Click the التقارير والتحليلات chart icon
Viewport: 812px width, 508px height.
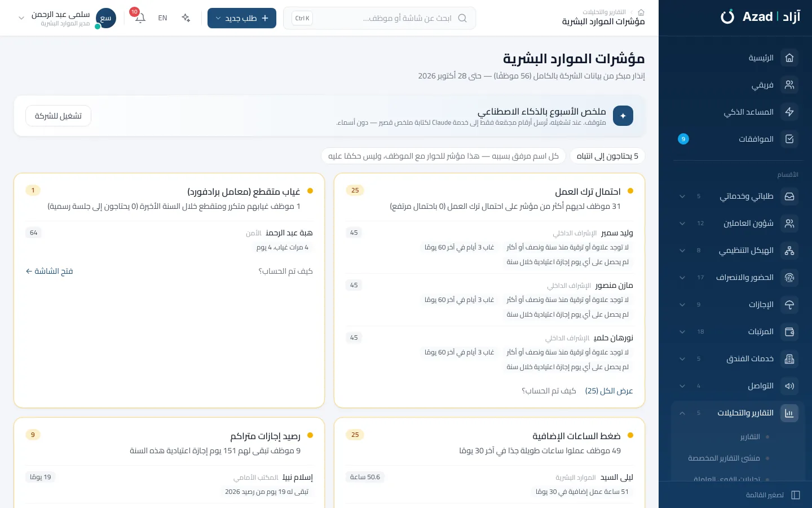pyautogui.click(x=789, y=413)
